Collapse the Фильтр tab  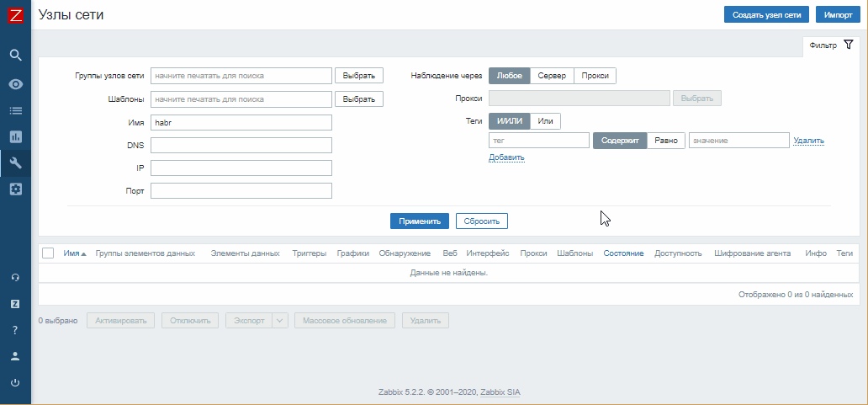[832, 45]
